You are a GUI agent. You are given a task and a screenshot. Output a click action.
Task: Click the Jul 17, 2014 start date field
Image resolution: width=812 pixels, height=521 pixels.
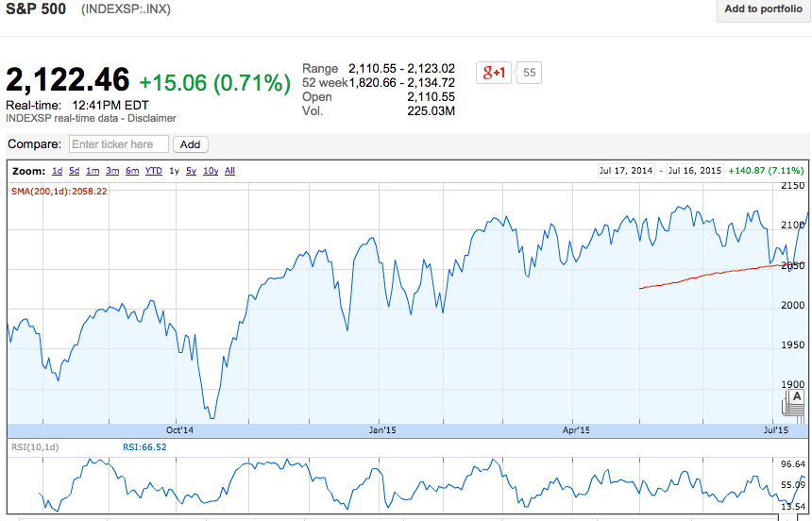pos(626,171)
